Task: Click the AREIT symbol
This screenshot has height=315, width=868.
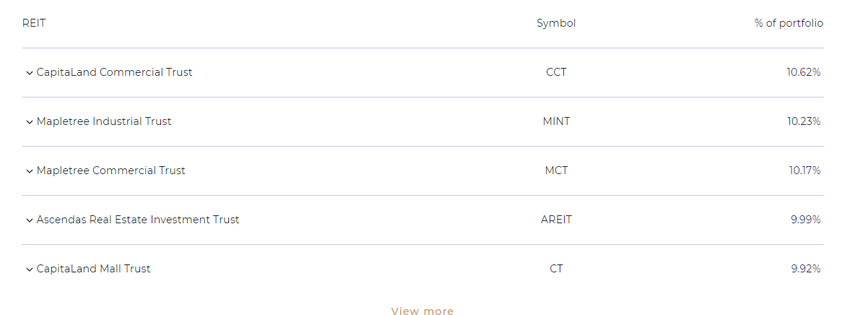Action: [x=556, y=220]
